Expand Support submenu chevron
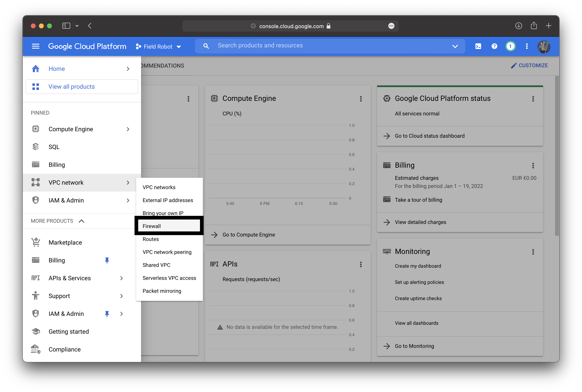 (121, 296)
